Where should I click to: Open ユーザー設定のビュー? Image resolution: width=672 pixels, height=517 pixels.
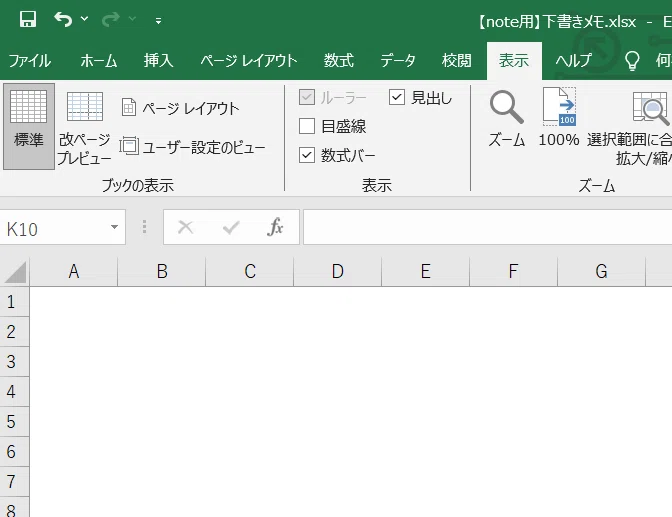pyautogui.click(x=192, y=147)
